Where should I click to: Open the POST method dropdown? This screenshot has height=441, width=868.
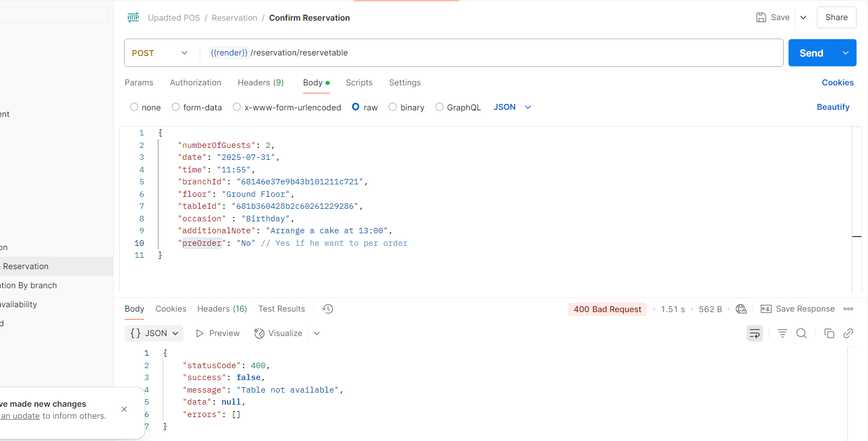pyautogui.click(x=160, y=53)
